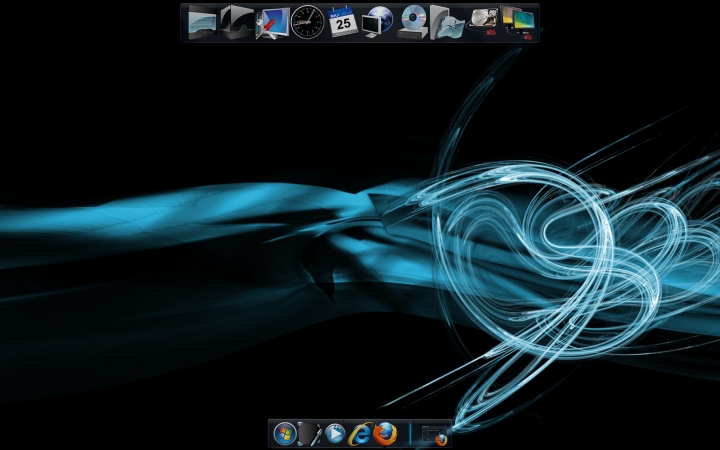This screenshot has width=720, height=450.
Task: Open the monitor with tools control panel icon
Action: point(272,21)
